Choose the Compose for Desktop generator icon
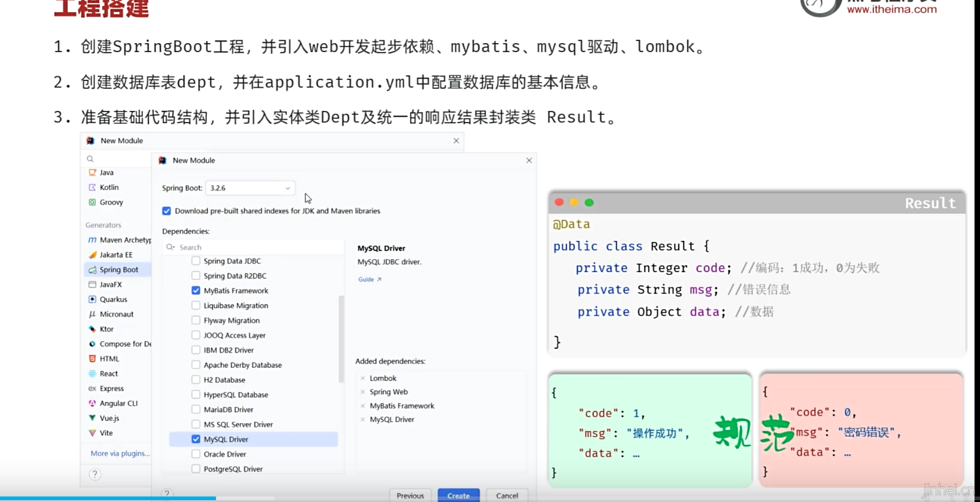This screenshot has width=980, height=502. (x=92, y=344)
